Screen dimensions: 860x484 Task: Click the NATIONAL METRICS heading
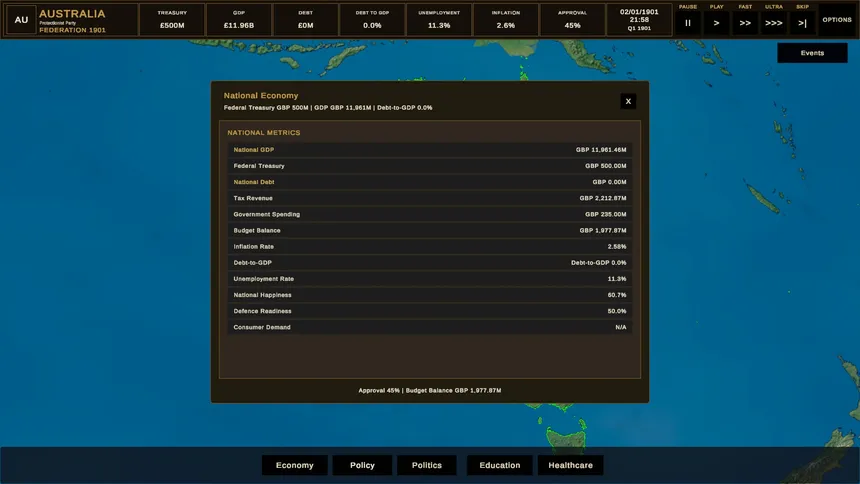[x=264, y=133]
